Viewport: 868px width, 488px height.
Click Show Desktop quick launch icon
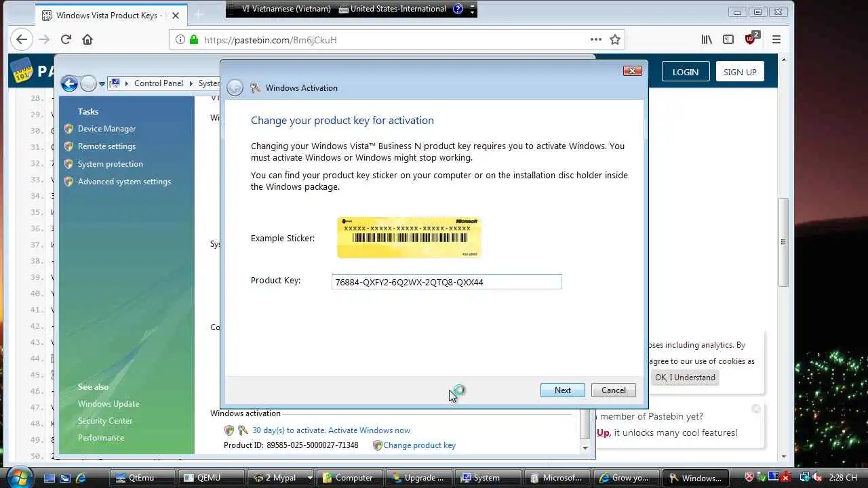(50, 478)
